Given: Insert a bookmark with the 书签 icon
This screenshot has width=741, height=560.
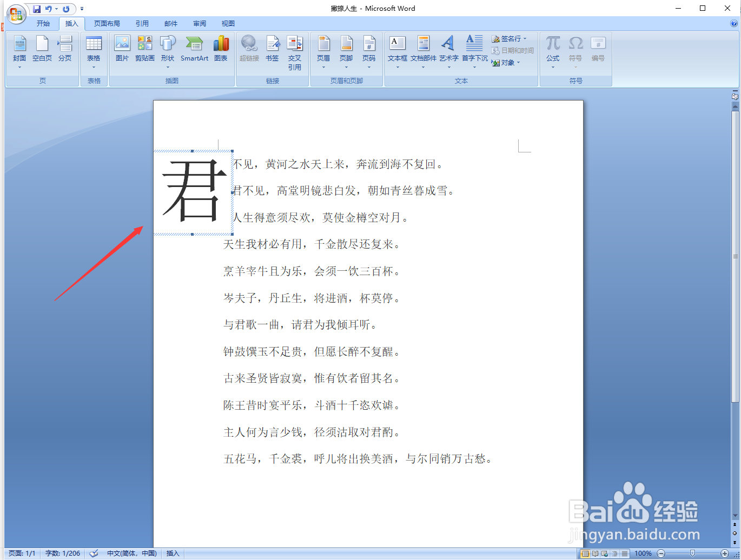Looking at the screenshot, I should click(x=272, y=49).
